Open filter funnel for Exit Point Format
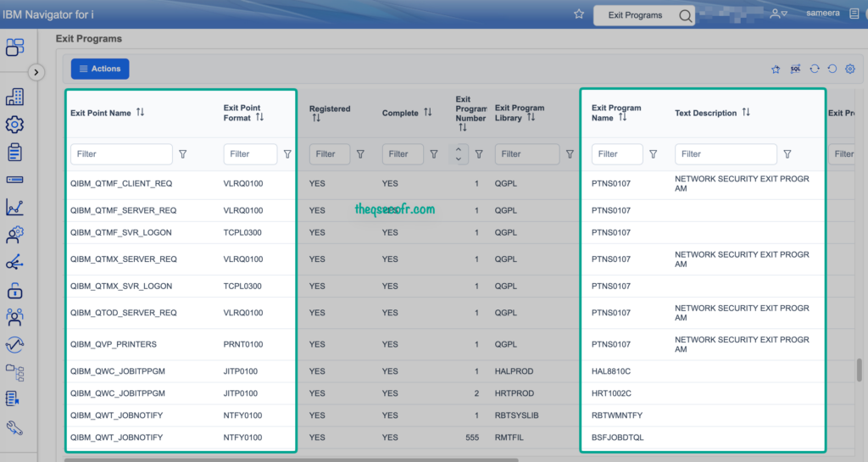This screenshot has width=868, height=462. pos(287,154)
